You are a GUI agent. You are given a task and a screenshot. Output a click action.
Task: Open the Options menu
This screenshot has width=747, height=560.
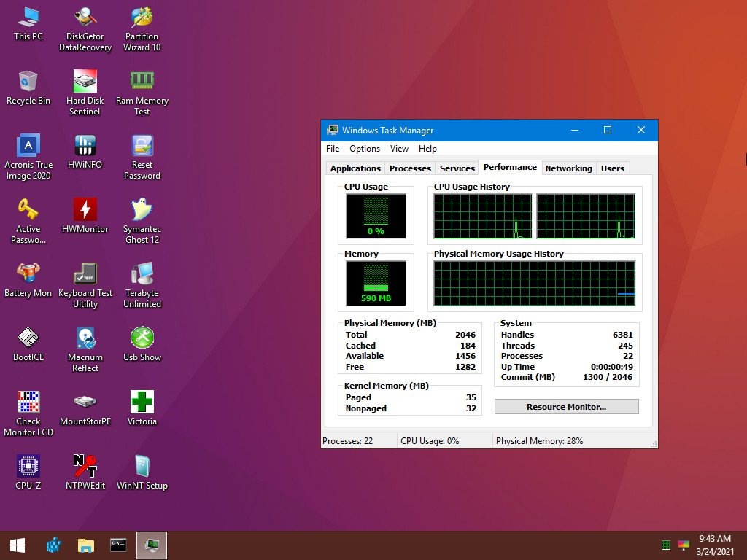365,149
